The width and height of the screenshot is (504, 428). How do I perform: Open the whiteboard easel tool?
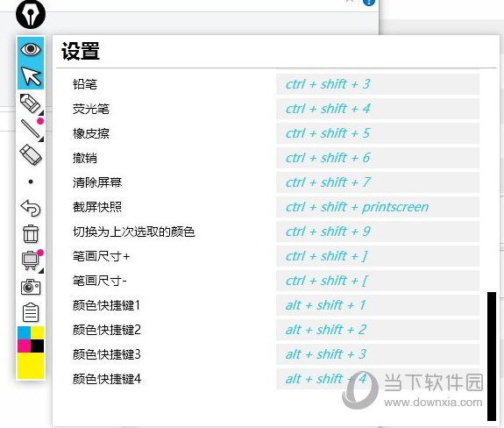(30, 260)
